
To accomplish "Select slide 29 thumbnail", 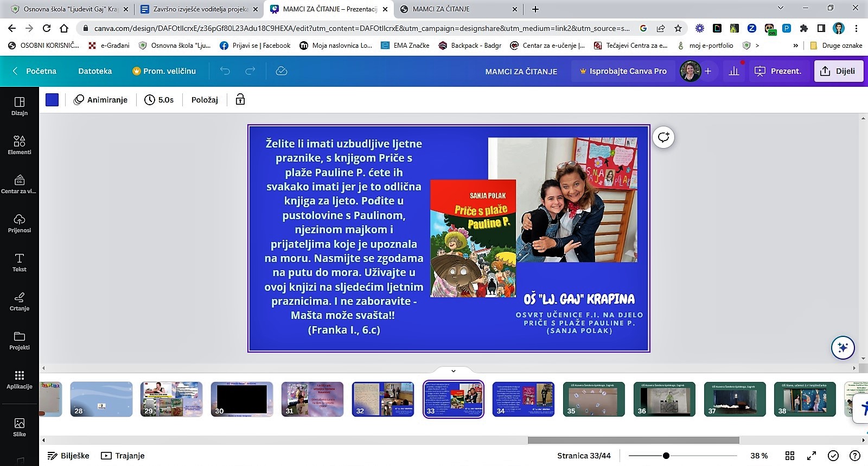I will click(x=171, y=399).
